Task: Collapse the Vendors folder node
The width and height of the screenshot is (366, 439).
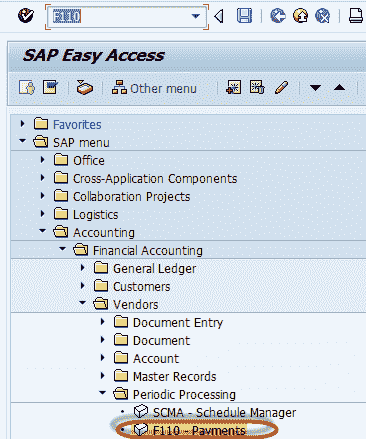Action: [82, 303]
